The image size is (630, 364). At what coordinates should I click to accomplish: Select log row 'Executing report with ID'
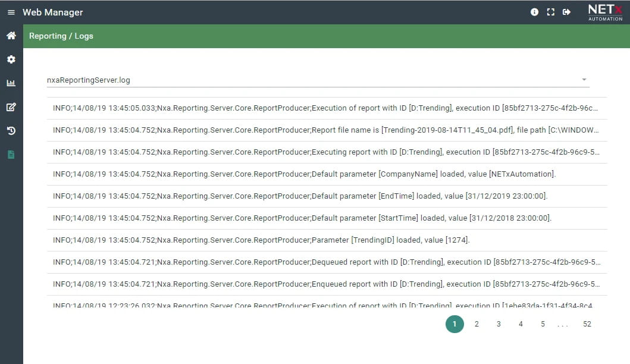click(327, 152)
